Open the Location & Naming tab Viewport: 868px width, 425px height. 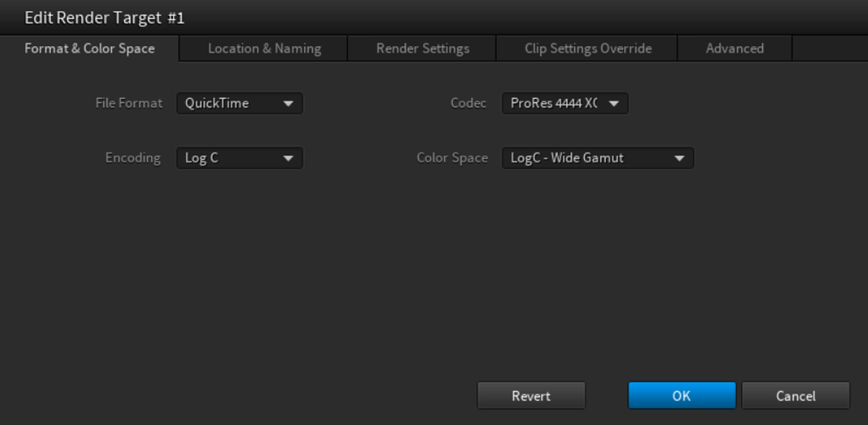(264, 48)
